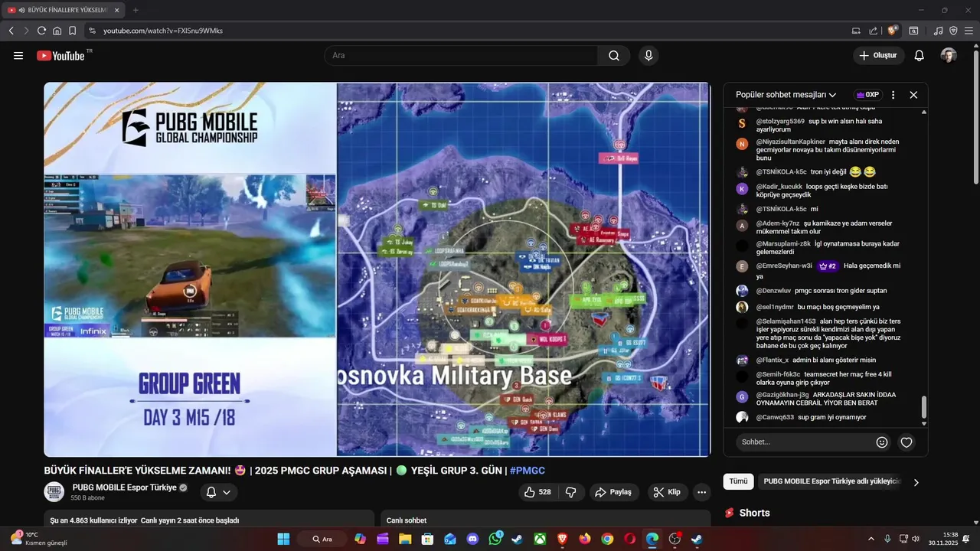This screenshot has height=551, width=980.
Task: Open the sidebar panel toggle icon
Action: click(x=913, y=31)
